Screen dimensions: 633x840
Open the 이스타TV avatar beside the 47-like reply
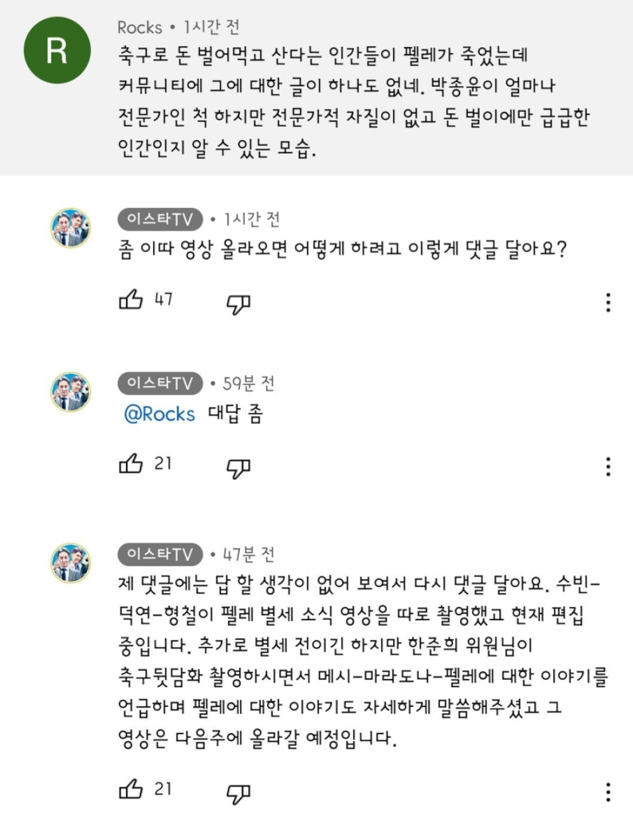point(71,228)
